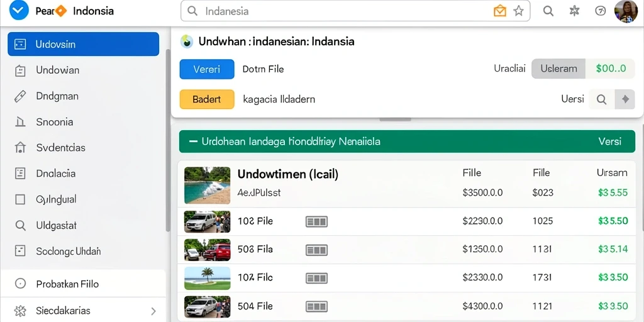This screenshot has width=644, height=322.
Task: Click the Dotm File label
Action: click(x=264, y=69)
